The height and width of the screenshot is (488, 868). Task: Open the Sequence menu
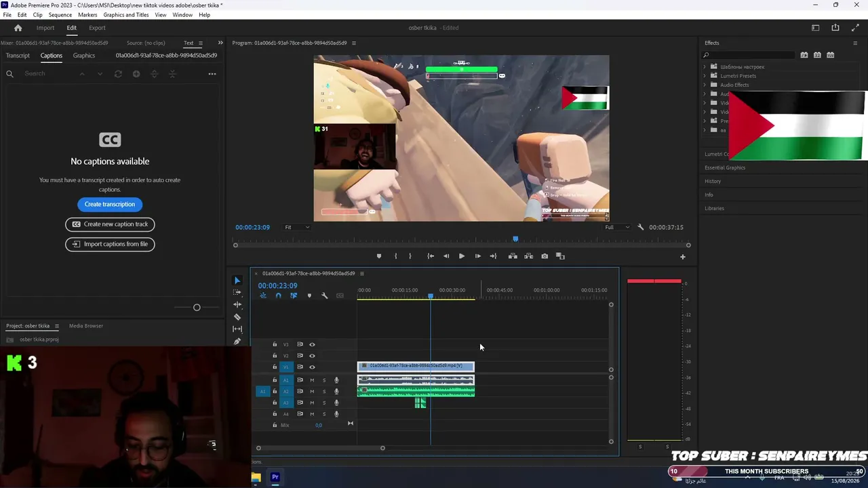click(60, 15)
